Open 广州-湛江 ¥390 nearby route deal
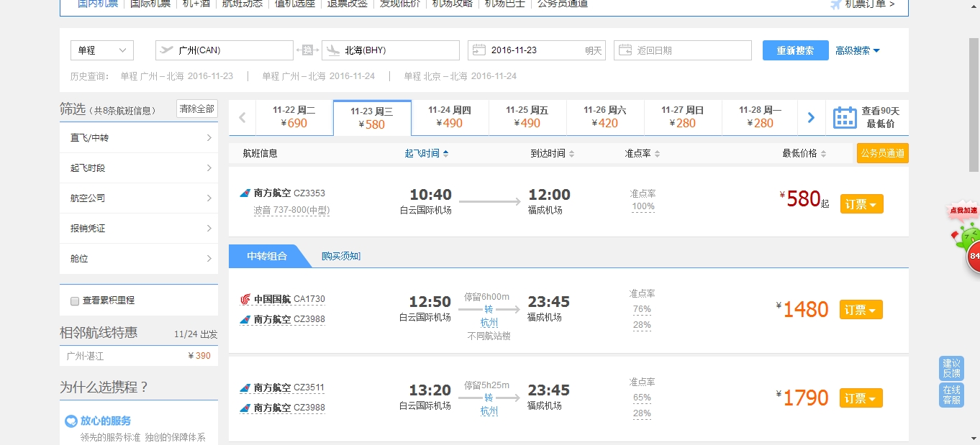The width and height of the screenshot is (980, 445). 139,356
